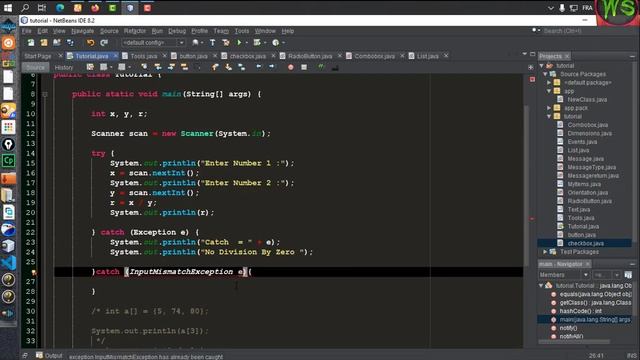Image resolution: width=640 pixels, height=360 pixels.
Task: Switch to the Start Page tab
Action: click(38, 56)
